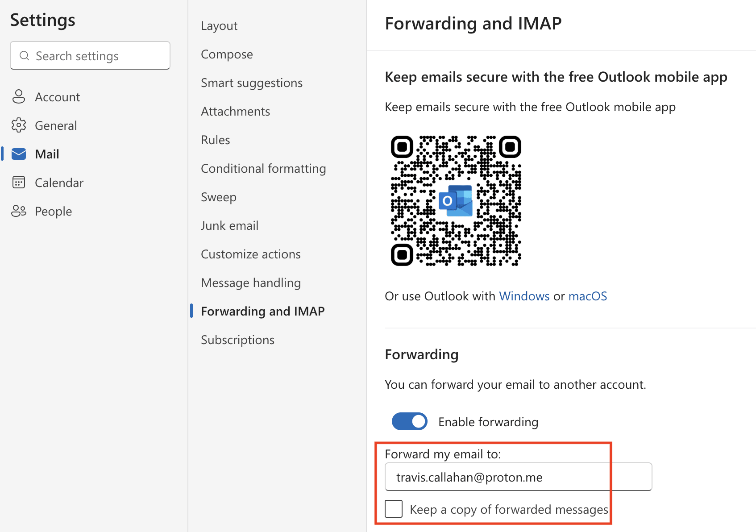Open the Calendar settings category
The height and width of the screenshot is (532, 756).
click(59, 183)
